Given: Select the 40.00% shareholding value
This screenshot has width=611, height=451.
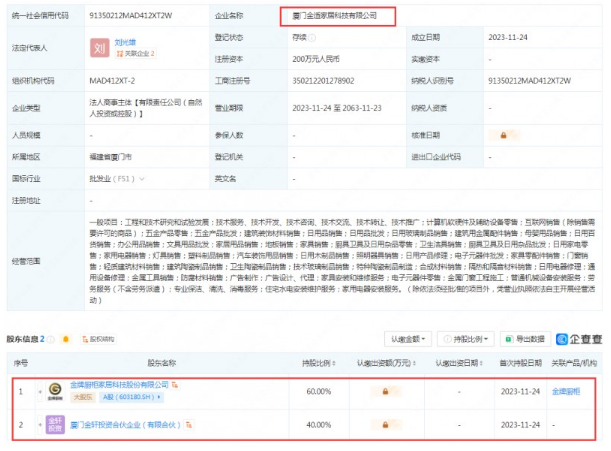Looking at the screenshot, I should 319,424.
